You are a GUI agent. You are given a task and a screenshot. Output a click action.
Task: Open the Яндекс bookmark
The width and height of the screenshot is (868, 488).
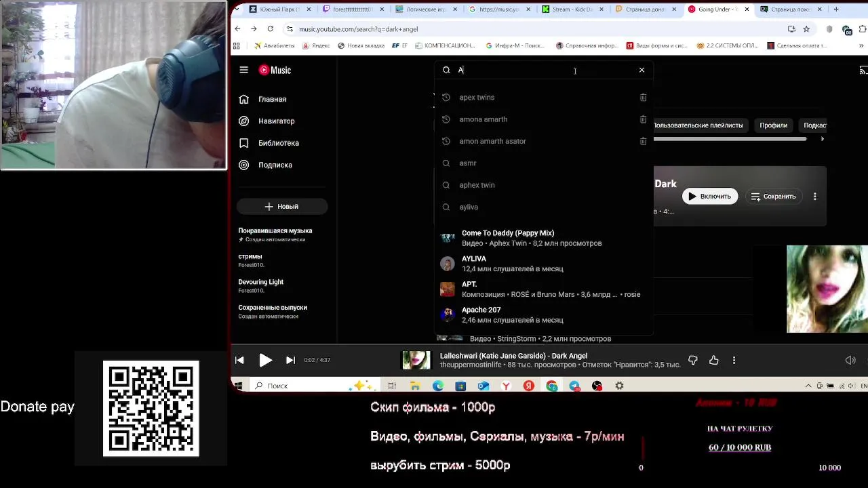point(316,45)
